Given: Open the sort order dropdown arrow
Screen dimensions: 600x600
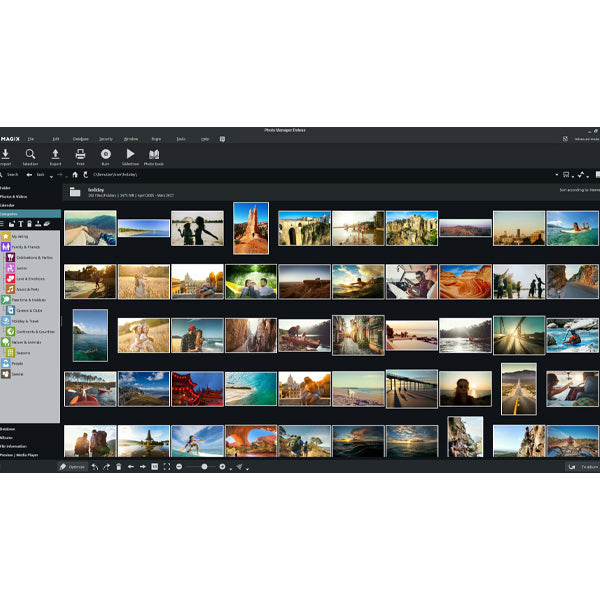Looking at the screenshot, I should tap(587, 176).
